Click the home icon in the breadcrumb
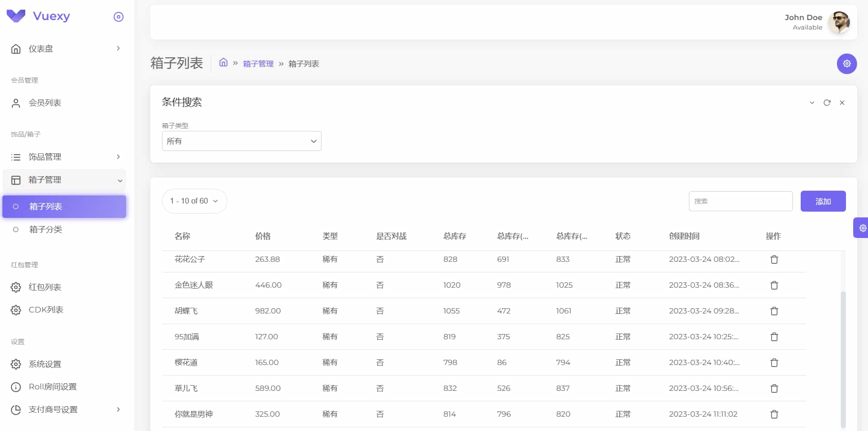The image size is (868, 431). point(223,63)
